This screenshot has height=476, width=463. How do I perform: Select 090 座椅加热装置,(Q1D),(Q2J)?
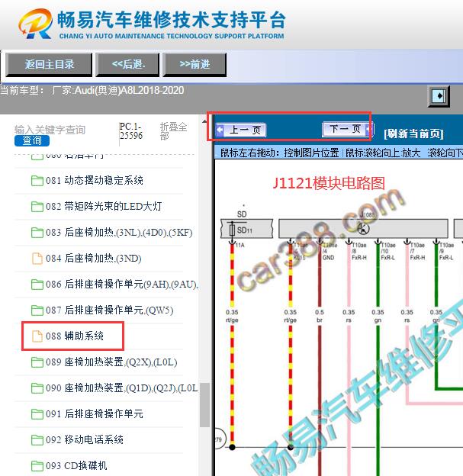pos(122,388)
